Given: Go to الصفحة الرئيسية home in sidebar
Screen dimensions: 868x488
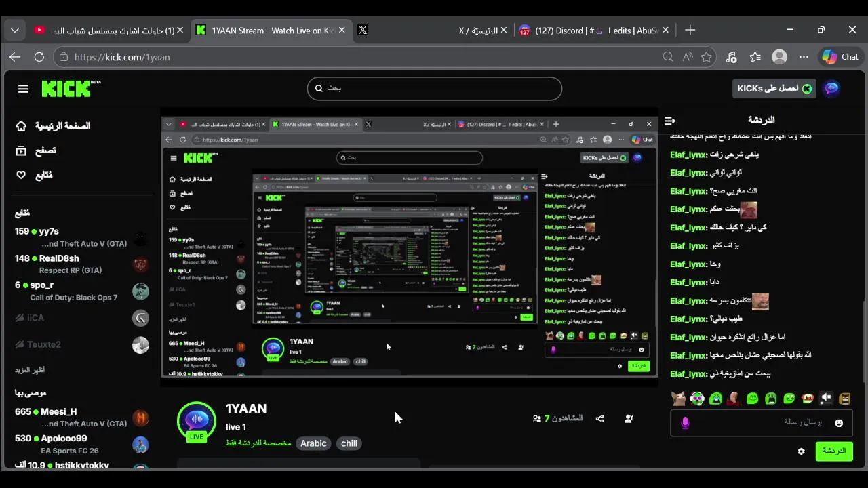Looking at the screenshot, I should (54, 126).
